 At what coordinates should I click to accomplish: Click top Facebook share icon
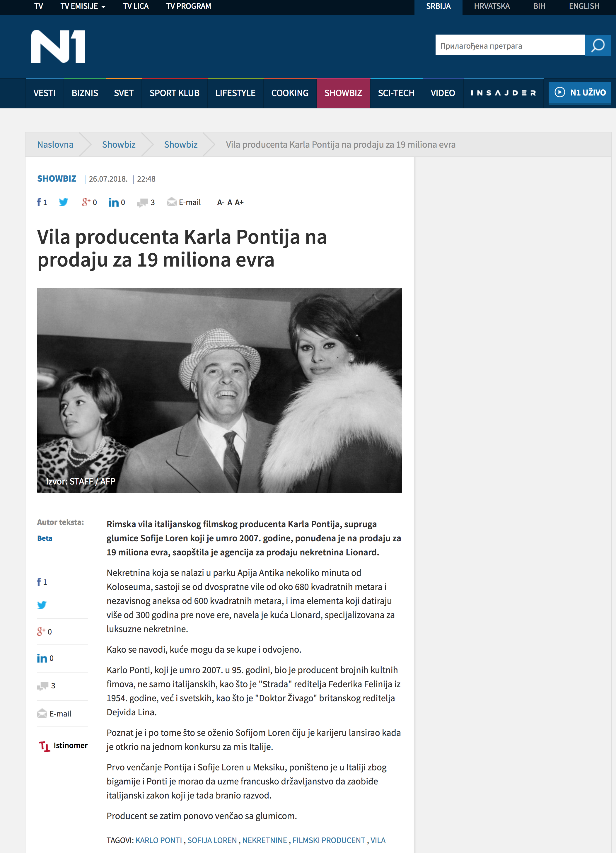coord(39,202)
